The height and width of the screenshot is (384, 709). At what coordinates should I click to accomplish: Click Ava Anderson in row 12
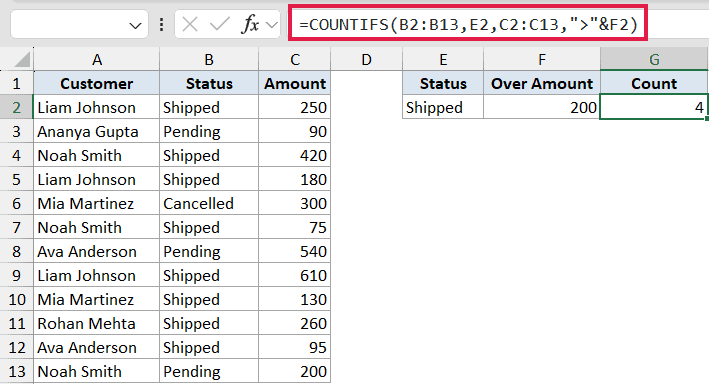pos(97,347)
